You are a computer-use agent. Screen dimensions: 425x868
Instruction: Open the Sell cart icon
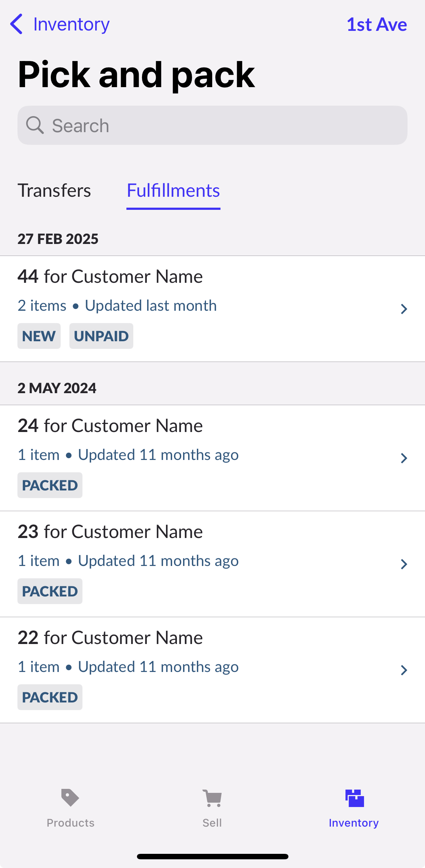pos(212,798)
